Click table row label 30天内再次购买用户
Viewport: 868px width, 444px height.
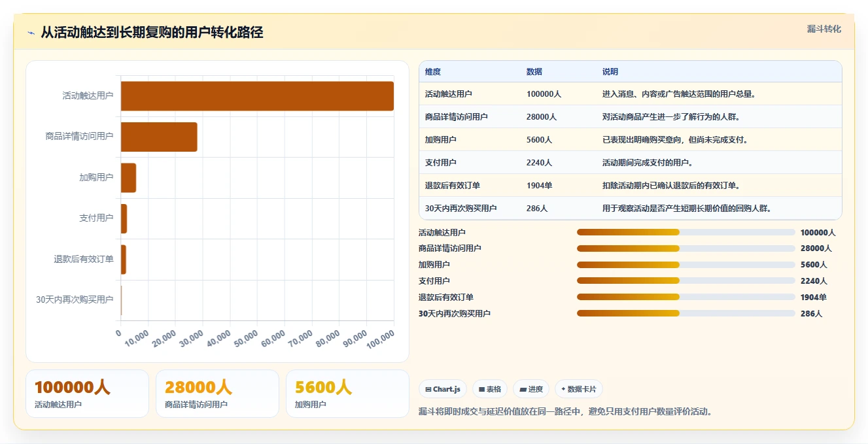point(461,209)
